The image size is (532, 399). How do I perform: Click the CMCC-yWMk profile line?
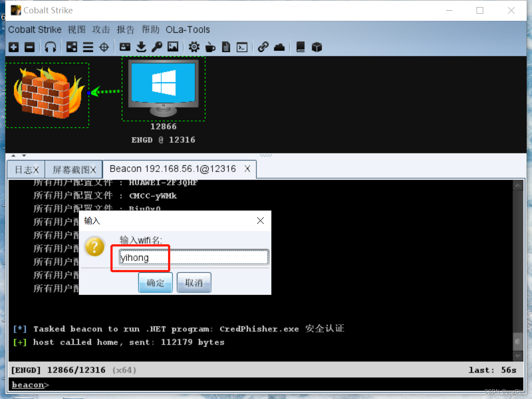106,196
